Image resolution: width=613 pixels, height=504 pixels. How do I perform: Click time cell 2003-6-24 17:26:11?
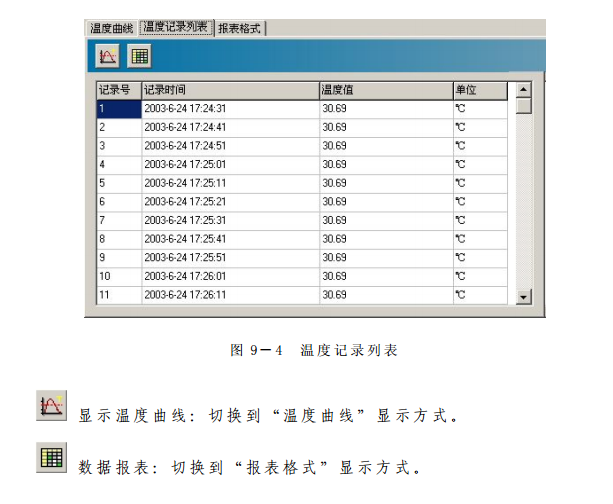[230, 295]
